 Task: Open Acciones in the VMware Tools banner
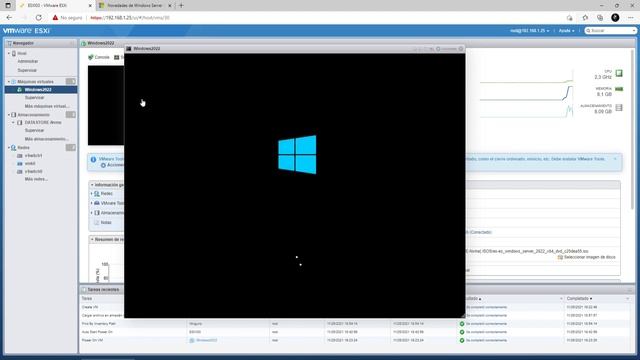pyautogui.click(x=111, y=165)
